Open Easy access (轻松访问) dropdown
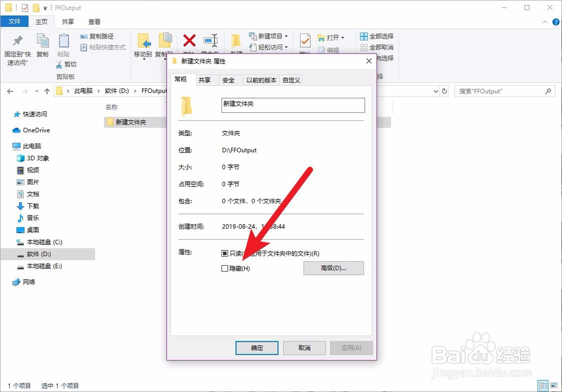Screen dimensions: 562x392 269,47
